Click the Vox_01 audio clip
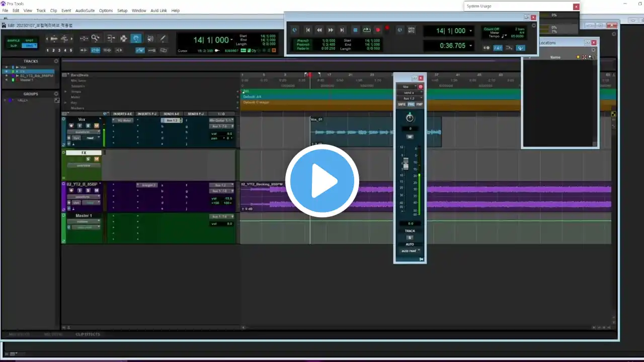 click(375, 132)
